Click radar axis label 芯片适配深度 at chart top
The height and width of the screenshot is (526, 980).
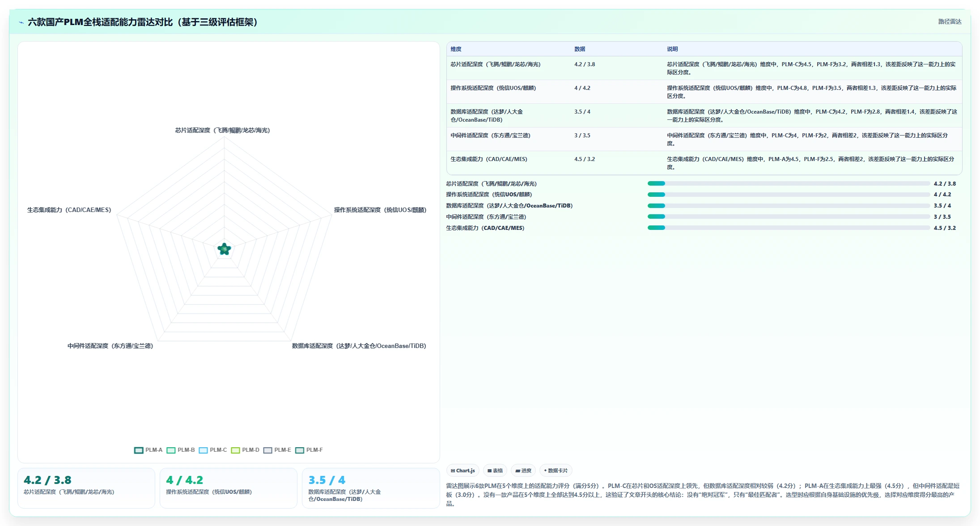point(223,130)
